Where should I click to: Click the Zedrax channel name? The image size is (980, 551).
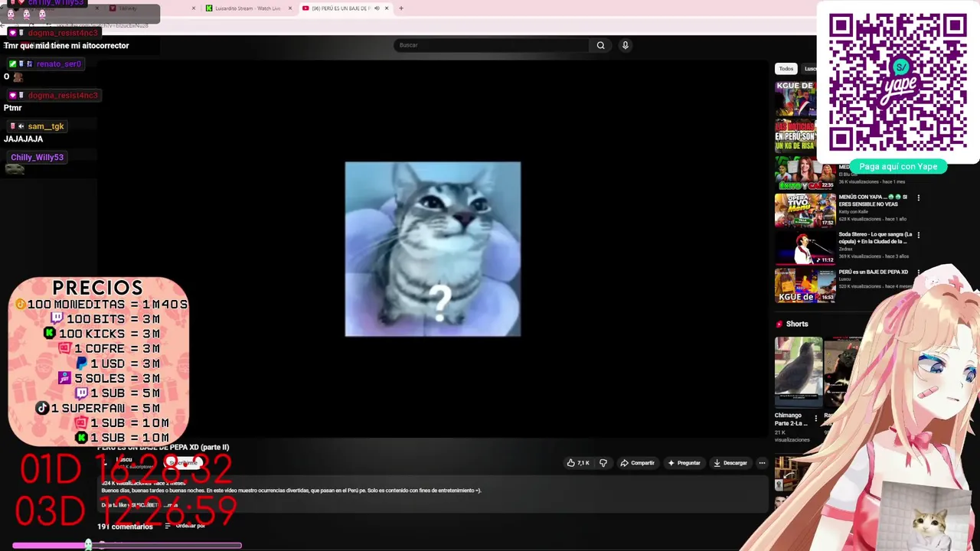tap(846, 249)
